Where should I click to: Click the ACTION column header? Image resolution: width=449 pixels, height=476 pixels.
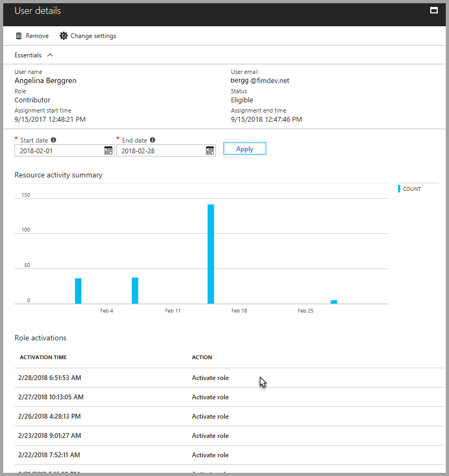202,358
